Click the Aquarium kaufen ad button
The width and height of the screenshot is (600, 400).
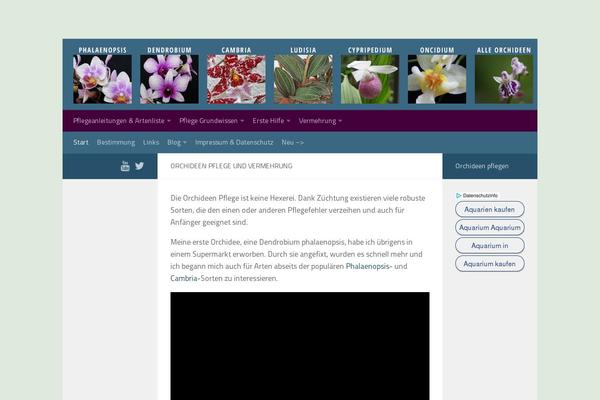(489, 264)
